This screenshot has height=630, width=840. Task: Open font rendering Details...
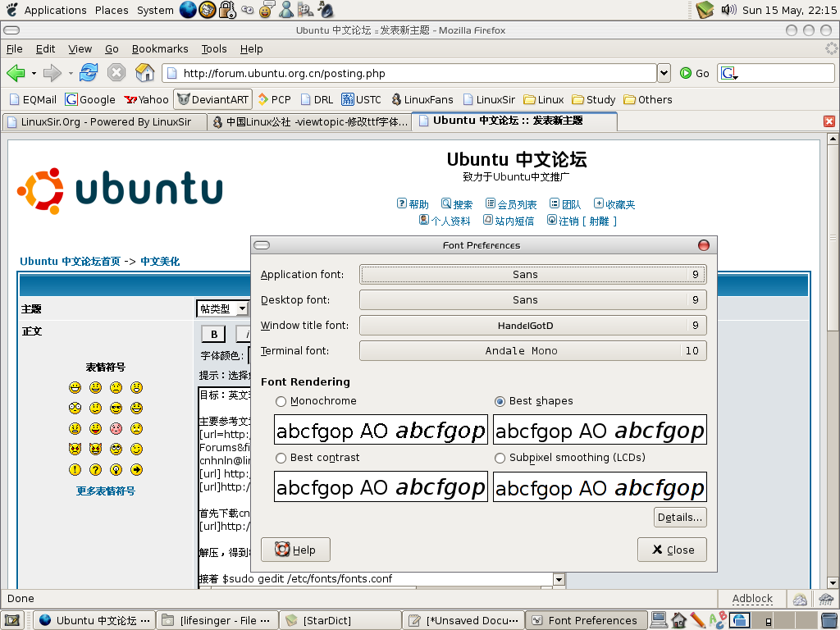pos(680,518)
